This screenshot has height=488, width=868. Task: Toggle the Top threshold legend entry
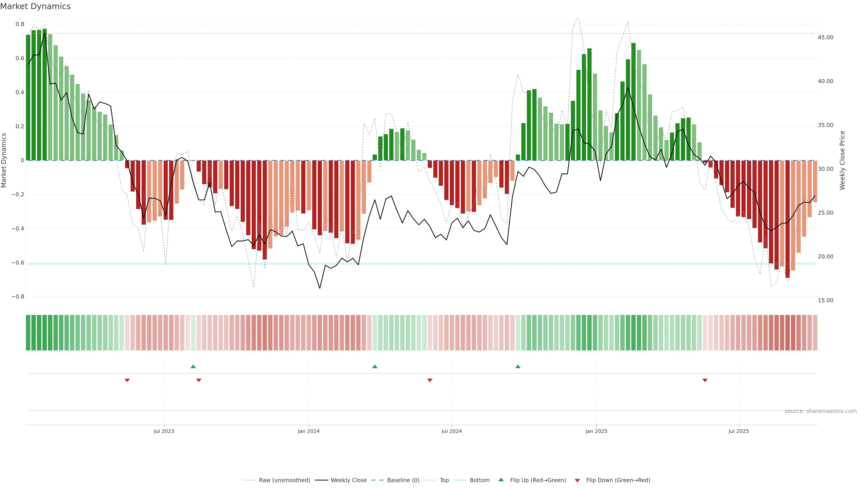pyautogui.click(x=444, y=480)
